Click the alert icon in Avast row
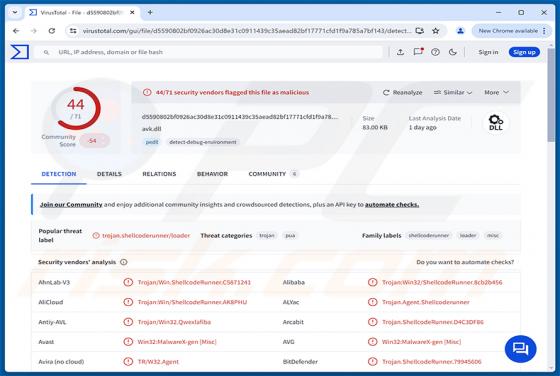The height and width of the screenshot is (376, 560). (128, 342)
